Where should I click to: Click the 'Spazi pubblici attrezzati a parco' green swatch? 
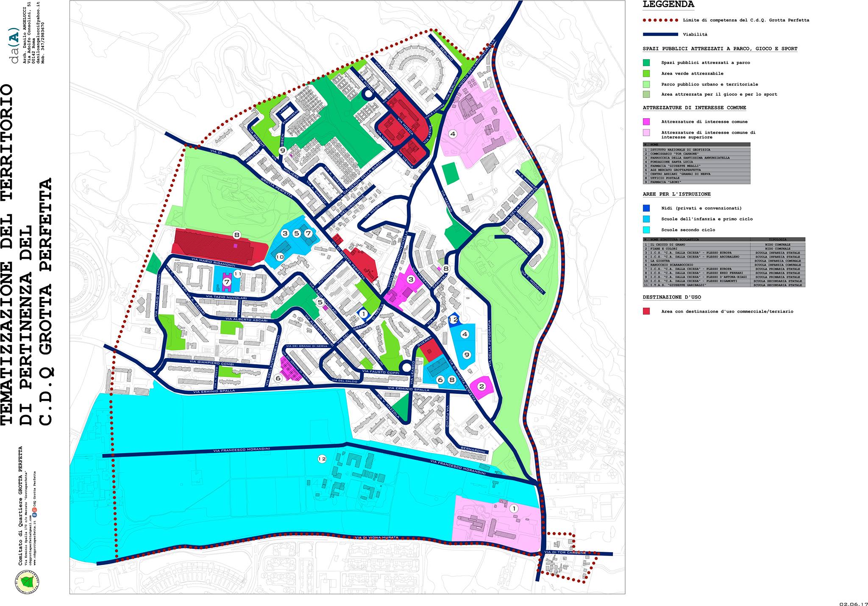pos(646,63)
